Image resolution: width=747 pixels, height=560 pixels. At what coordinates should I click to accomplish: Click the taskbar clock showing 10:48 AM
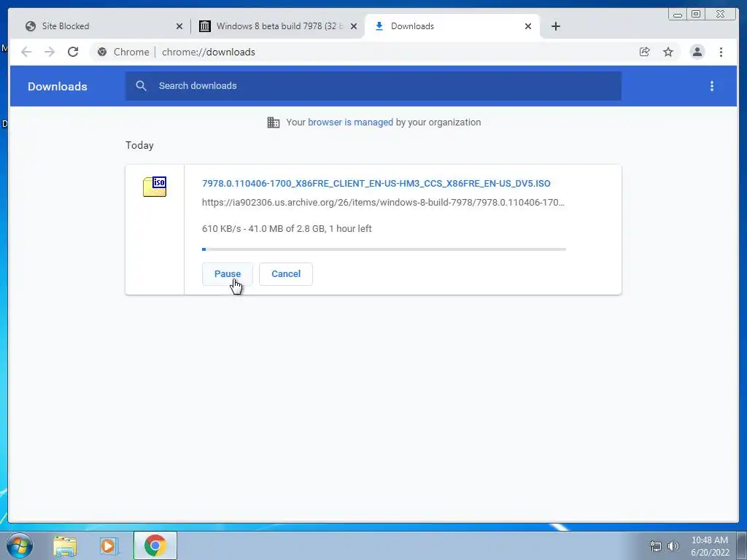[x=710, y=546]
